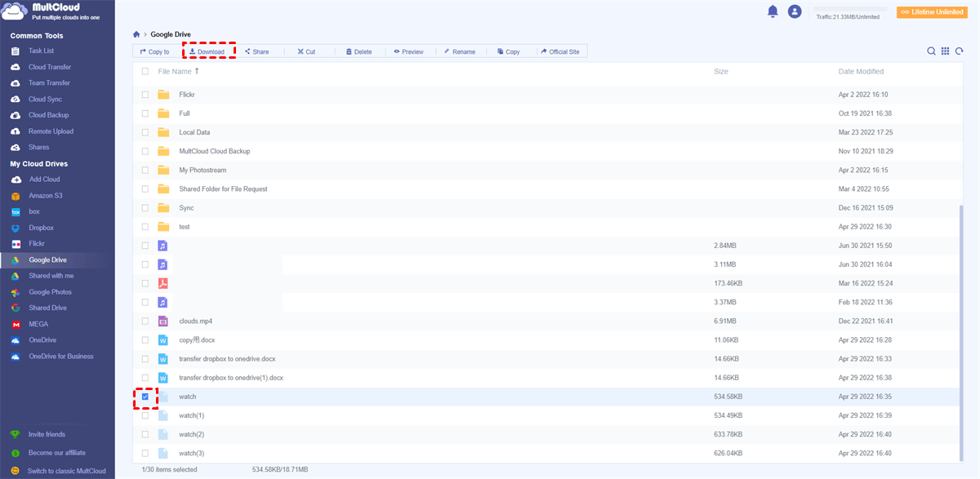Viewport: 980px width, 479px height.
Task: Open the test folder
Action: [x=185, y=227]
